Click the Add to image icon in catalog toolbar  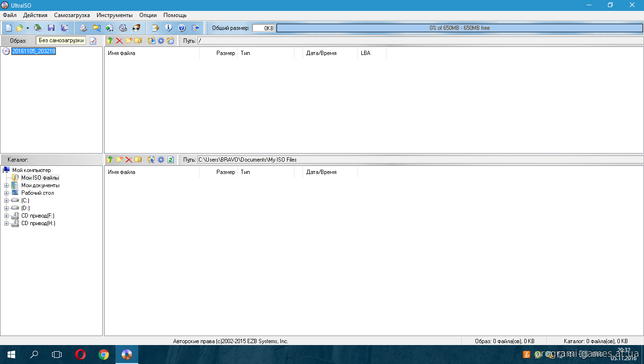coord(152,160)
